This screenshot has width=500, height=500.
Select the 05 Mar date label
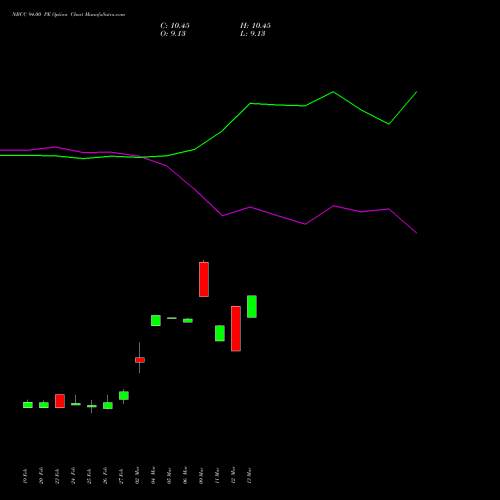[169, 476]
